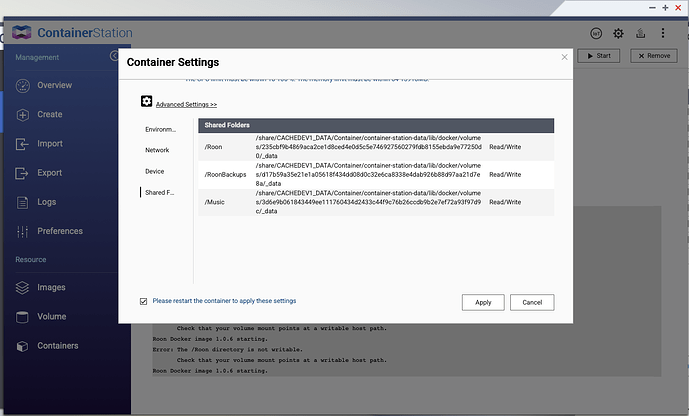Click the upload/import tray icon in header
Image resolution: width=689 pixels, height=416 pixels.
click(641, 33)
